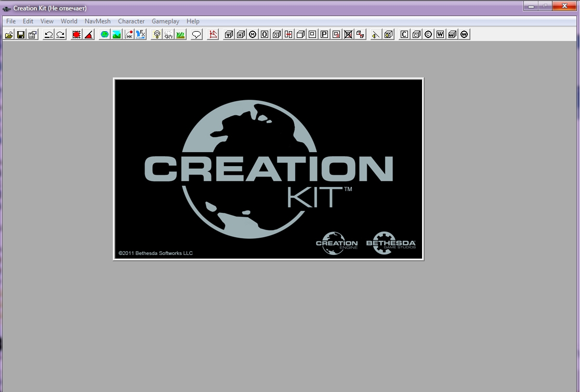The image size is (580, 392).
Task: Open the Edit menu
Action: pyautogui.click(x=28, y=21)
